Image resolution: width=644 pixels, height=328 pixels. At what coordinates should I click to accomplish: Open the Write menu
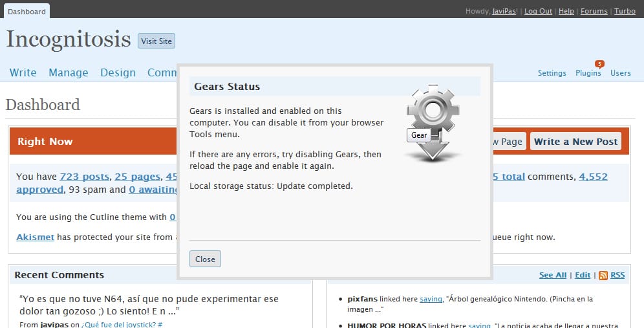(x=23, y=72)
